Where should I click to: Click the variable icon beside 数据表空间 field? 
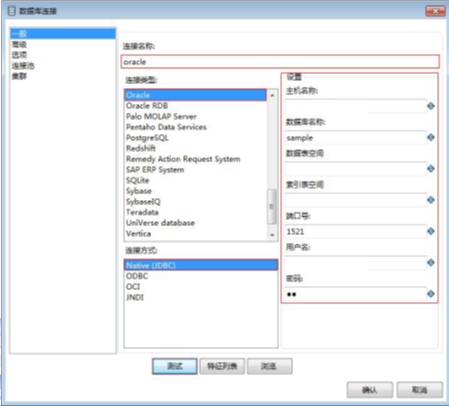(x=431, y=169)
